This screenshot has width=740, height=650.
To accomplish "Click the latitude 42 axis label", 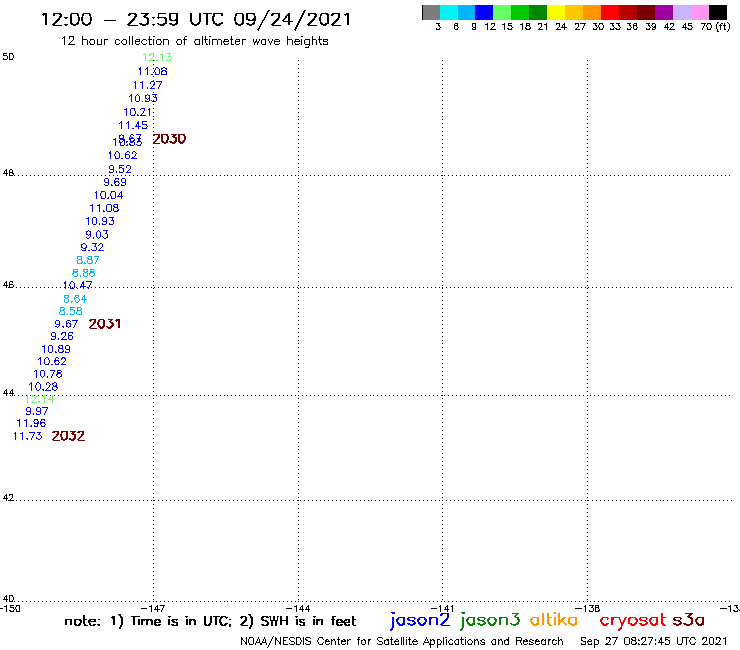I will 8,498.
